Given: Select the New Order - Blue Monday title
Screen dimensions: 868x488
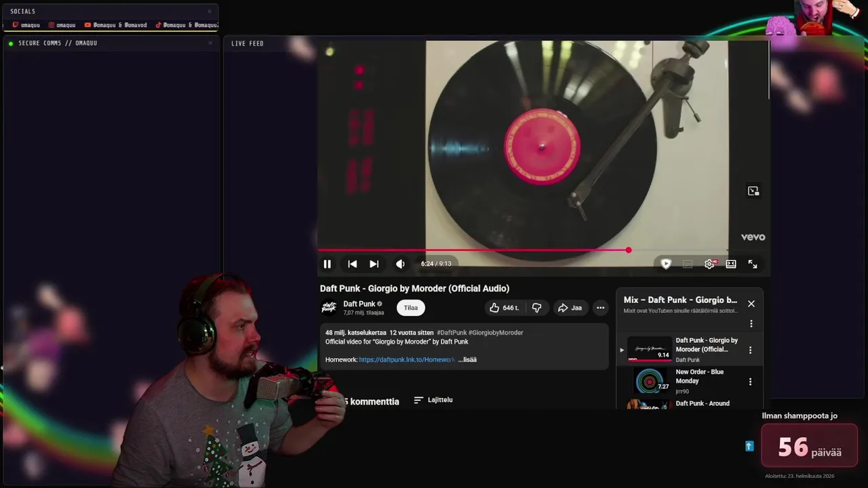Looking at the screenshot, I should (x=700, y=376).
